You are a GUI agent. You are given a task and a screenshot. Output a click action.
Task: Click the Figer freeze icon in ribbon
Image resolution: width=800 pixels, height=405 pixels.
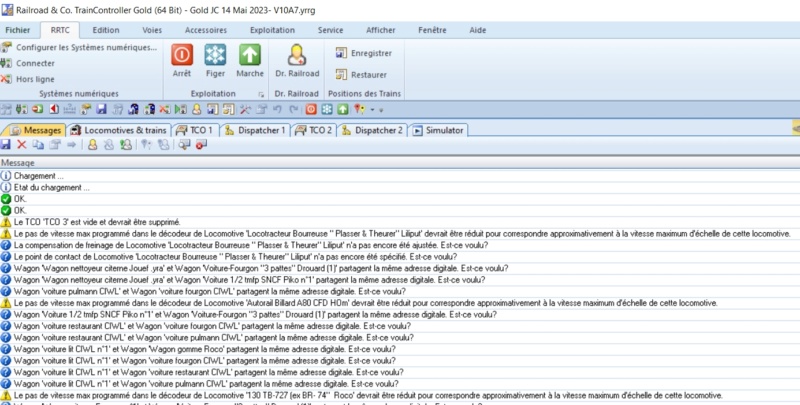tap(215, 61)
